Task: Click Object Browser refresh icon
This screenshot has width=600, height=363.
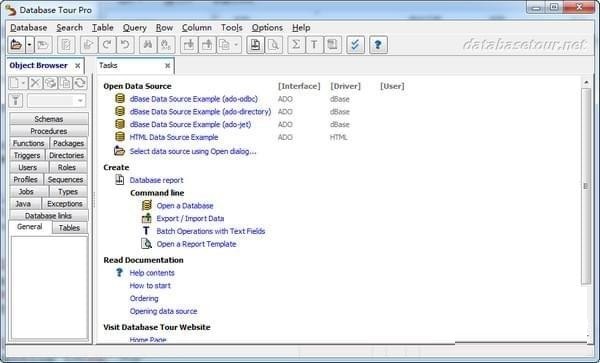Action: tap(80, 83)
